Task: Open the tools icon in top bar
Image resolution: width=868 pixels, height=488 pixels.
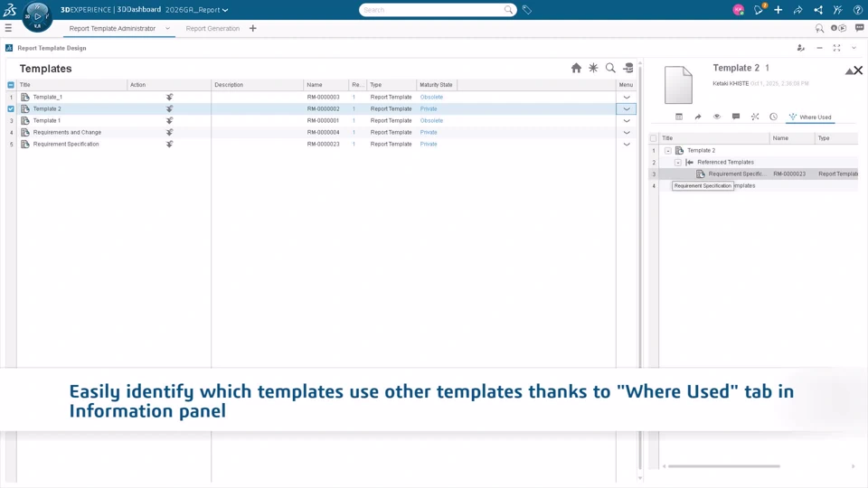Action: [837, 10]
